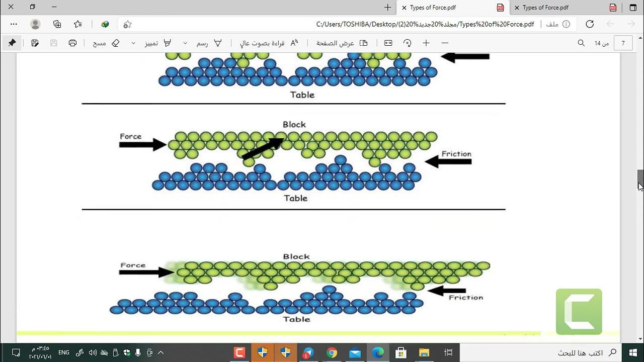
Task: Switch the ENG input language indicator
Action: coord(64,352)
